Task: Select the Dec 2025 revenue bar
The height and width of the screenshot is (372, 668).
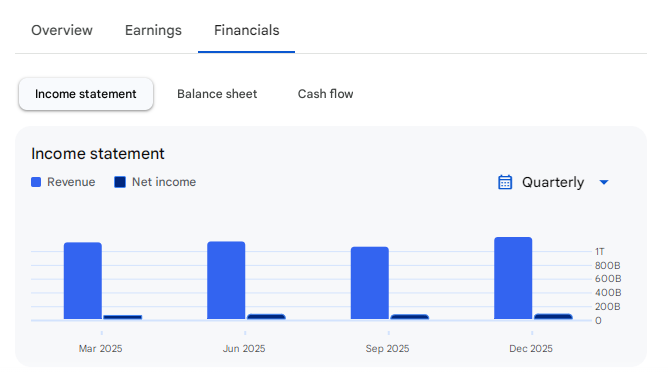Action: [513, 278]
